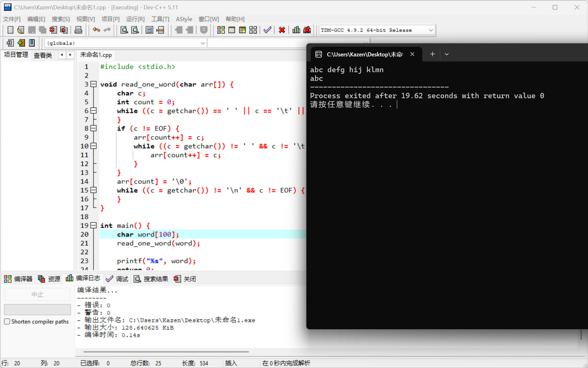The height and width of the screenshot is (368, 588).
Task: Switch to the 调试 bottom tab
Action: 117,279
